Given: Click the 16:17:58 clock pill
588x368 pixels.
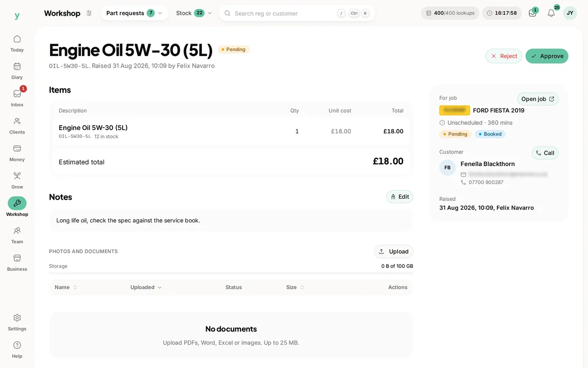Looking at the screenshot, I should 502,13.
